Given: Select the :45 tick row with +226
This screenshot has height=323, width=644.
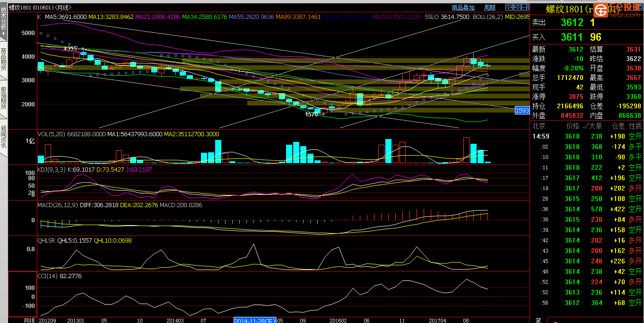Looking at the screenshot, I should pos(587,261).
